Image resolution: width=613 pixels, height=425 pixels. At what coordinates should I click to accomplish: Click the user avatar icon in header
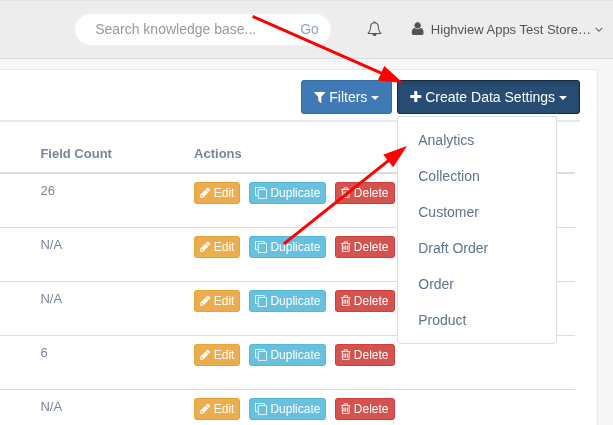tap(418, 30)
